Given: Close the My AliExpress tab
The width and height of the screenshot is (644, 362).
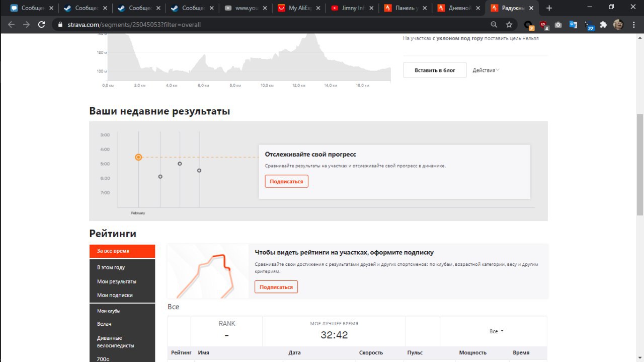Looking at the screenshot, I should click(319, 8).
